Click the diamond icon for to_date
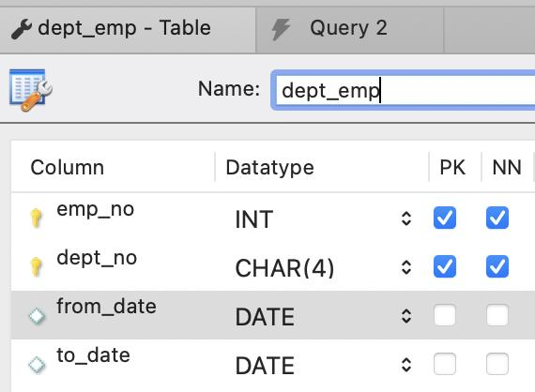 tap(37, 365)
